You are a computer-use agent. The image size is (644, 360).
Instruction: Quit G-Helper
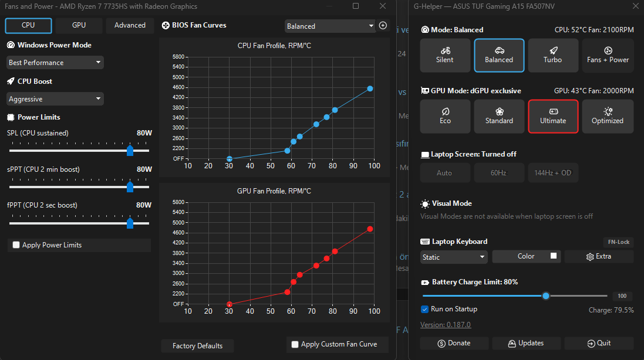tap(599, 343)
